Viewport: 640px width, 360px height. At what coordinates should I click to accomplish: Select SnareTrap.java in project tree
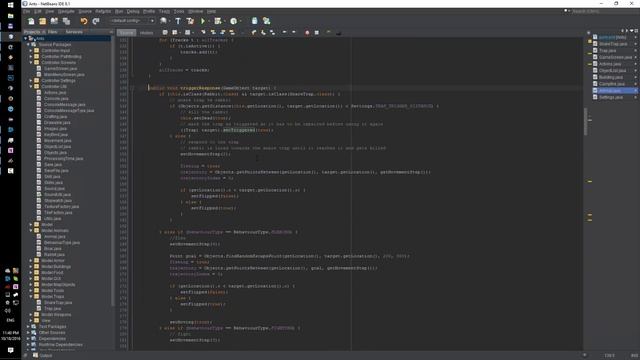(x=58, y=302)
